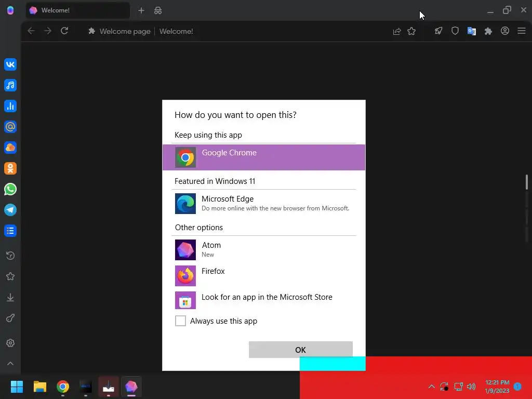Click the Atom logo at top-left

pos(10,10)
